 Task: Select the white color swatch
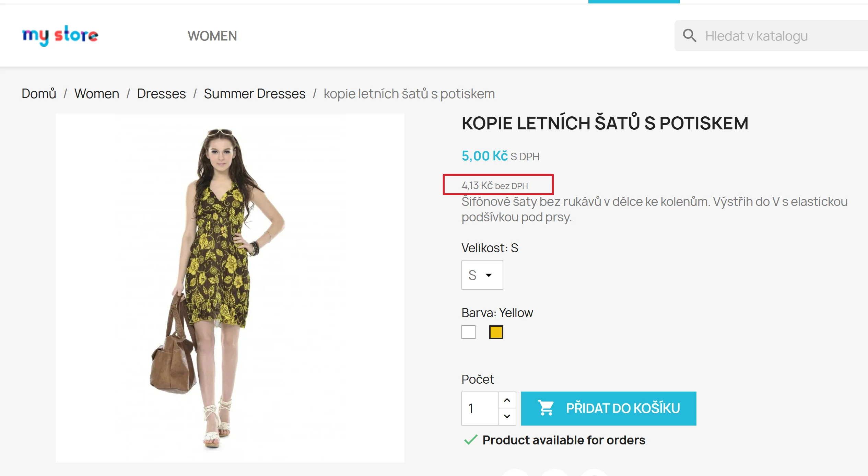468,332
